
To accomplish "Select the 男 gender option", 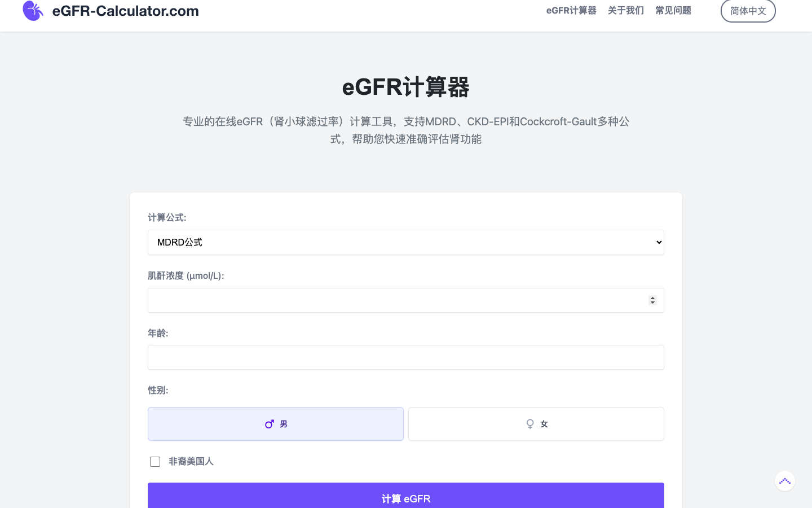I will [276, 424].
